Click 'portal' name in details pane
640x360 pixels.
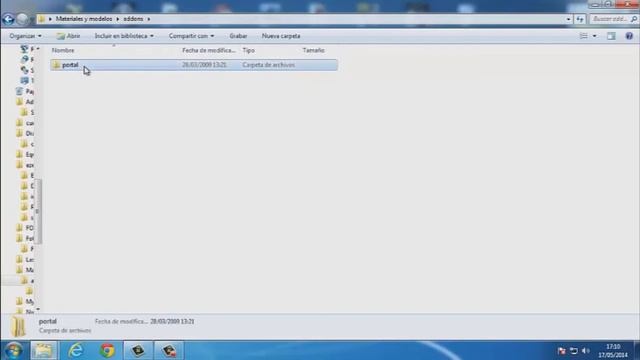pos(48,321)
